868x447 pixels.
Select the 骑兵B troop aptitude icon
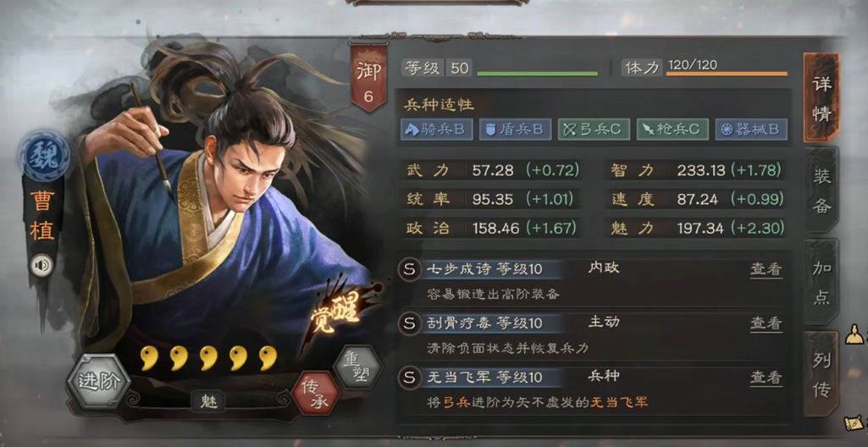pyautogui.click(x=437, y=130)
